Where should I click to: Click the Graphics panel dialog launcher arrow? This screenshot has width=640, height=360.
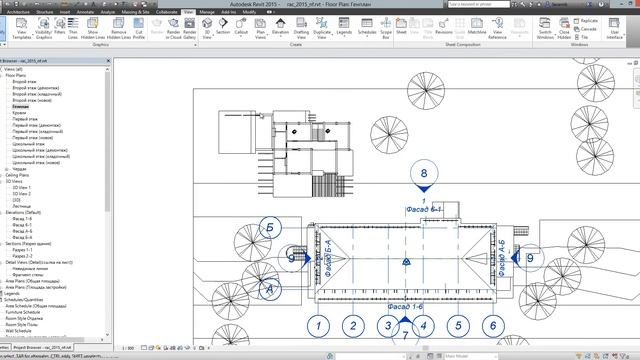click(x=195, y=45)
